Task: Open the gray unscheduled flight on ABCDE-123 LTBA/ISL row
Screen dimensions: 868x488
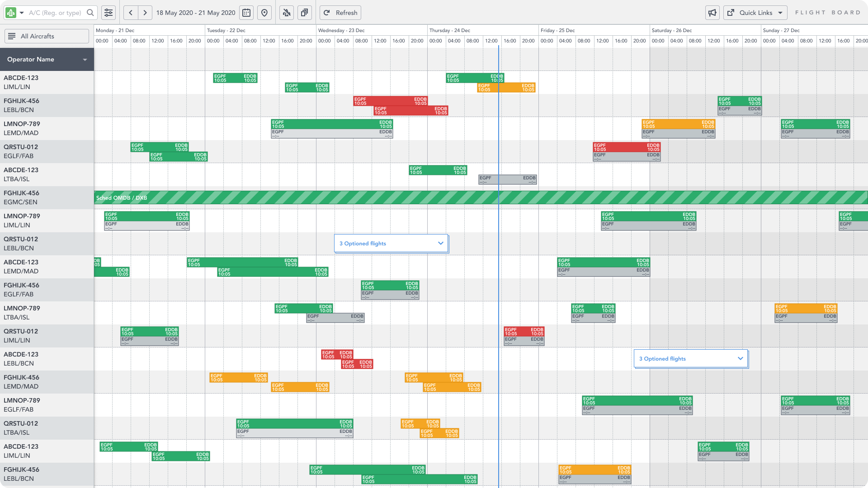Action: (x=508, y=179)
